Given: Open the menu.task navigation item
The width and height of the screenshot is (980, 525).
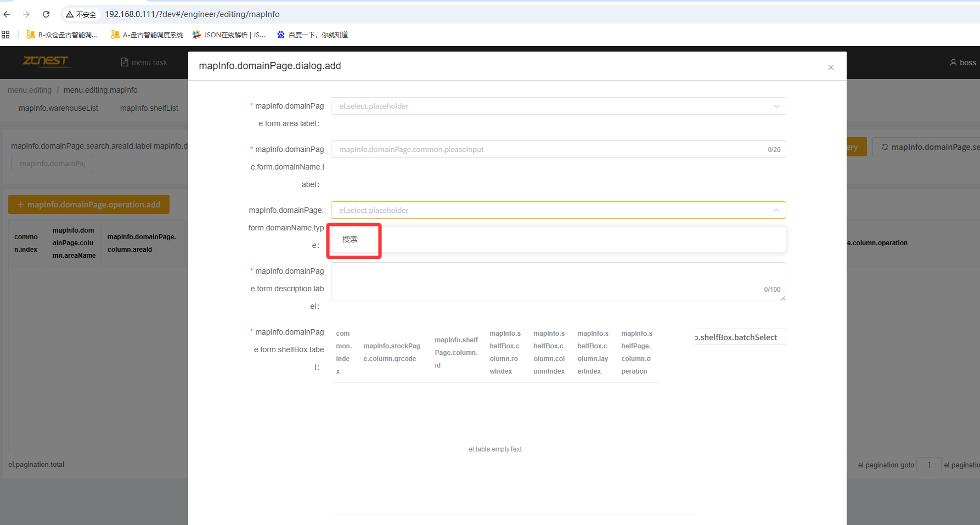Looking at the screenshot, I should pyautogui.click(x=144, y=63).
